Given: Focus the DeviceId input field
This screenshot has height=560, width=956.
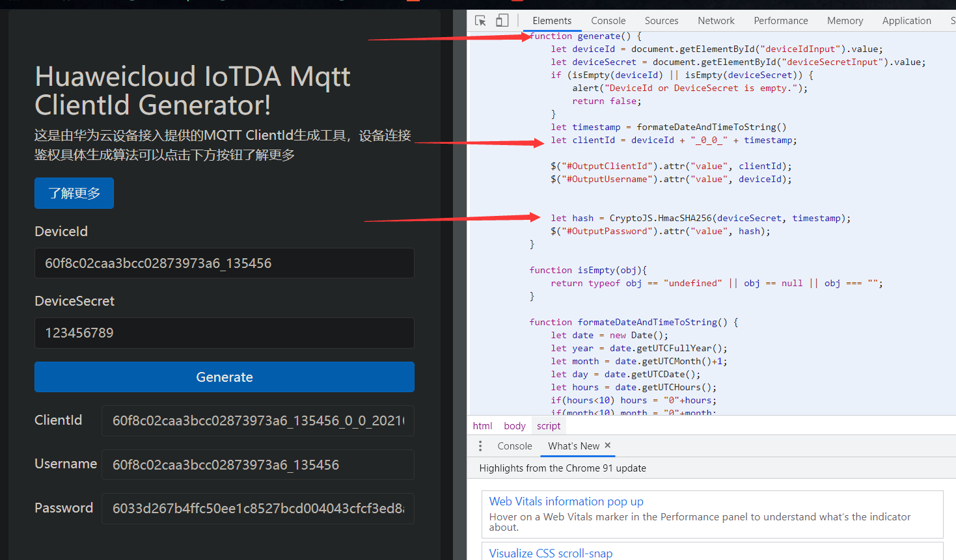Looking at the screenshot, I should [x=225, y=263].
